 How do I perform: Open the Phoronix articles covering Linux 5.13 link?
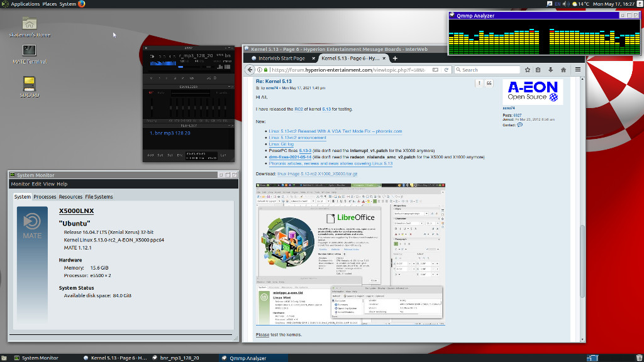331,164
